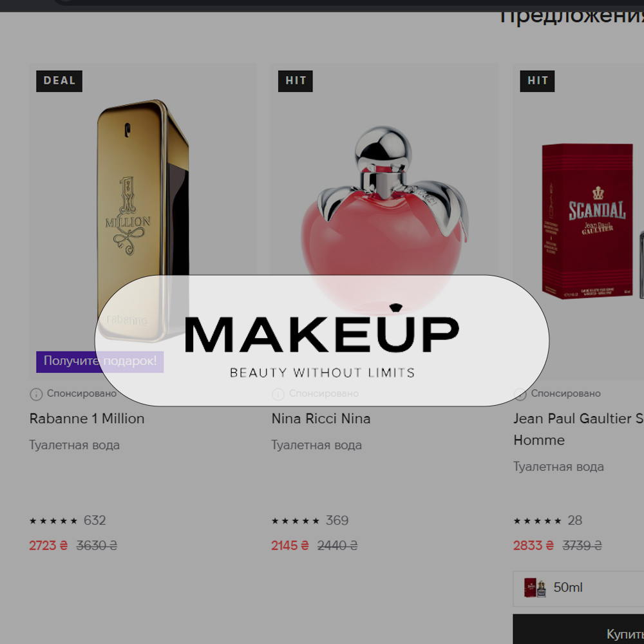
Task: Click Туалетная вода under Jean Paul Gaultier
Action: [x=558, y=467]
